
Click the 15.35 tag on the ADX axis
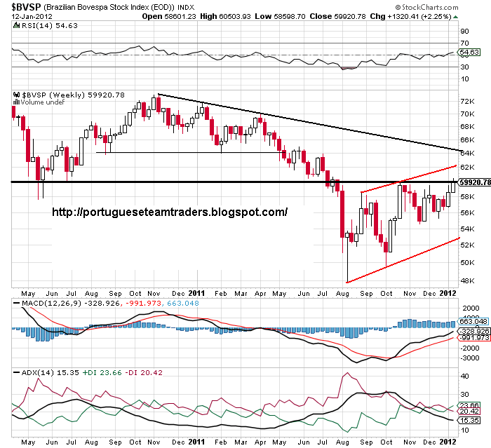[x=469, y=421]
